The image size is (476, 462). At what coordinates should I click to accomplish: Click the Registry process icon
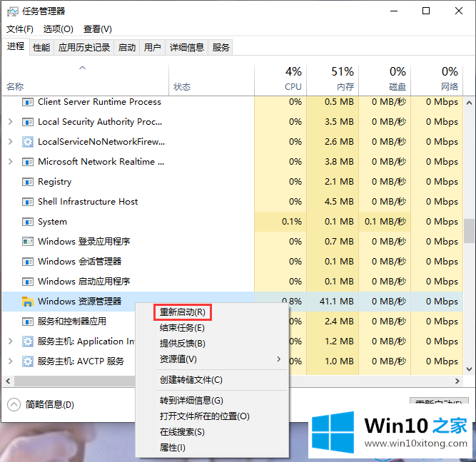coord(28,182)
